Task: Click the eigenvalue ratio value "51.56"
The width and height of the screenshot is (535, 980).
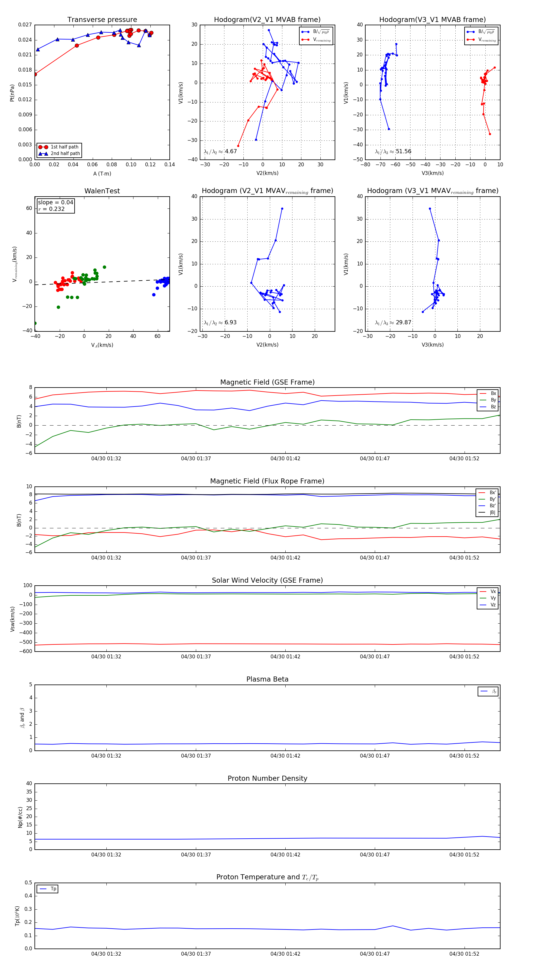Action: coord(403,151)
